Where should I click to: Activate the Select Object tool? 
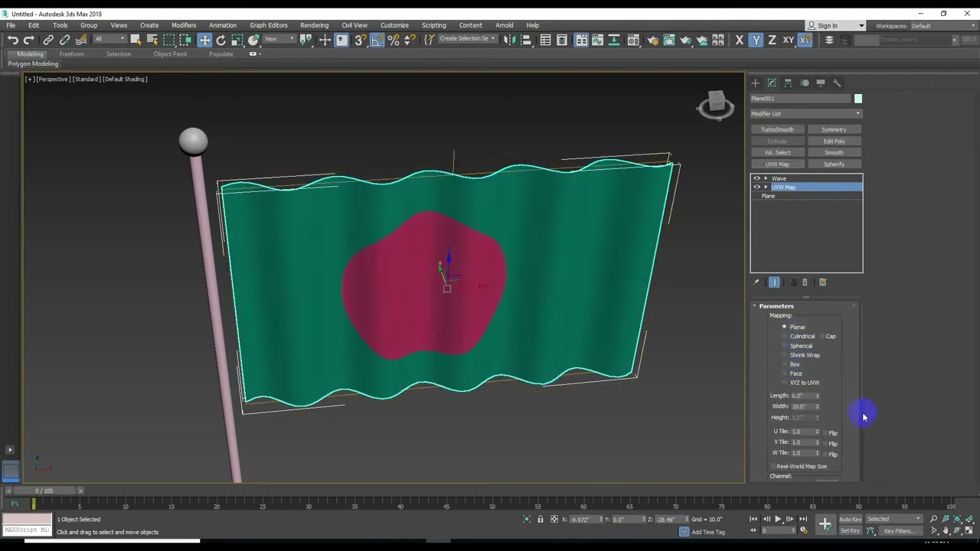[136, 40]
